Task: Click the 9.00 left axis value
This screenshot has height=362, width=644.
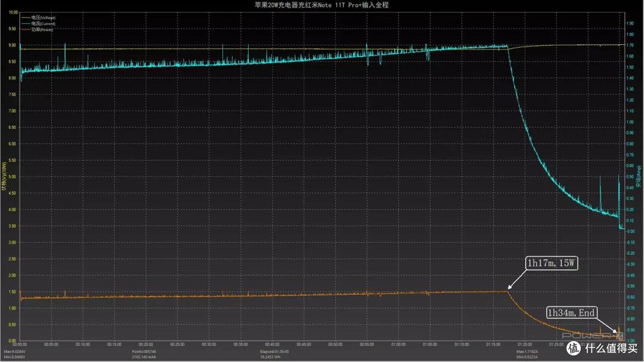Action: pyautogui.click(x=13, y=45)
